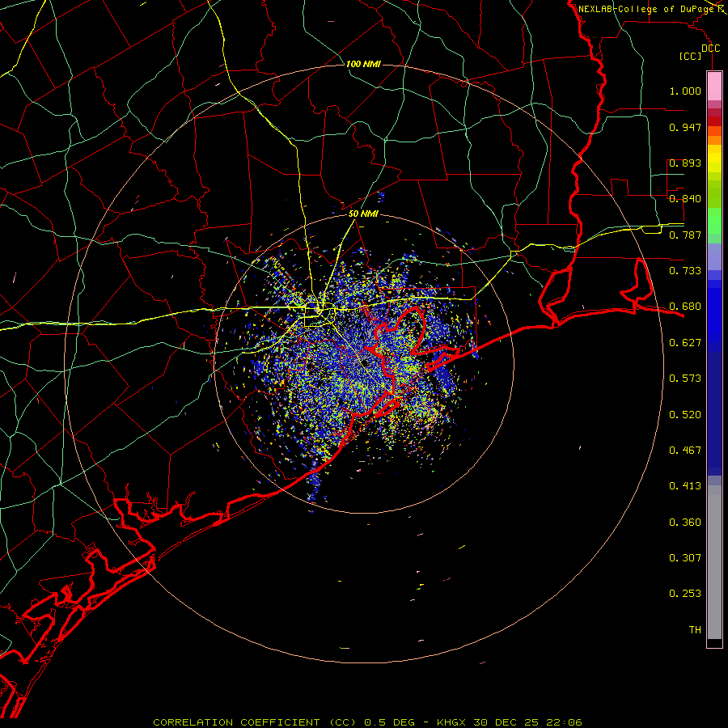Click the radar site dot at ring center
This screenshot has height=728, width=728.
tap(366, 363)
